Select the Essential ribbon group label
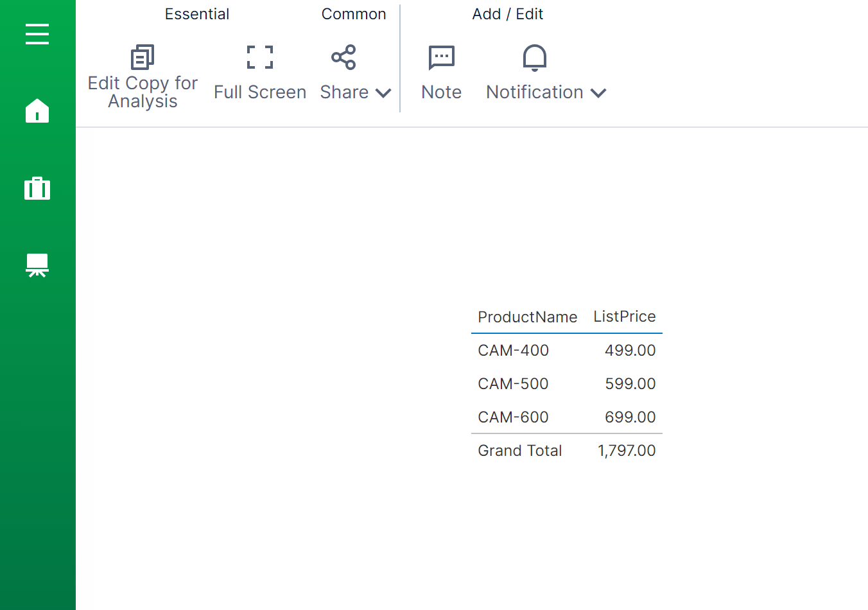The width and height of the screenshot is (868, 610). [x=196, y=14]
